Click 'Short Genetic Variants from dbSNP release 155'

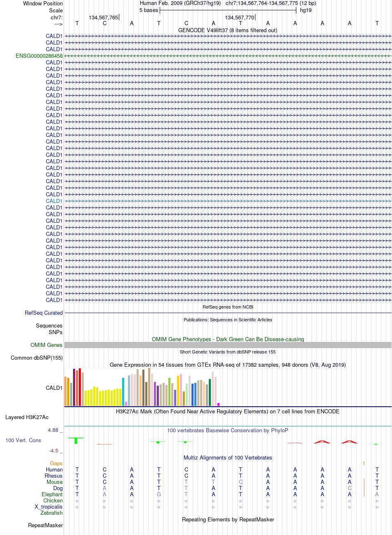coord(228,352)
